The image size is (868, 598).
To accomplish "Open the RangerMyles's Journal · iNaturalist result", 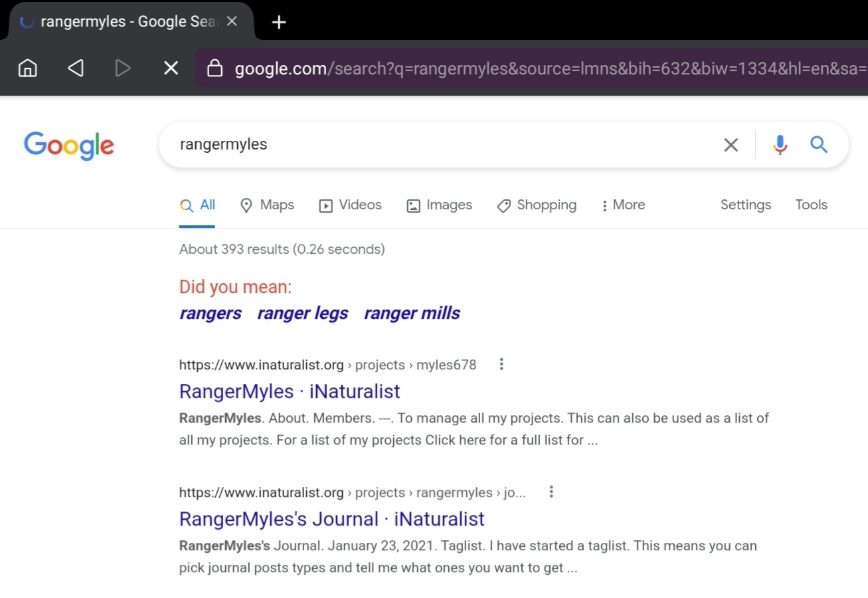I will [332, 519].
